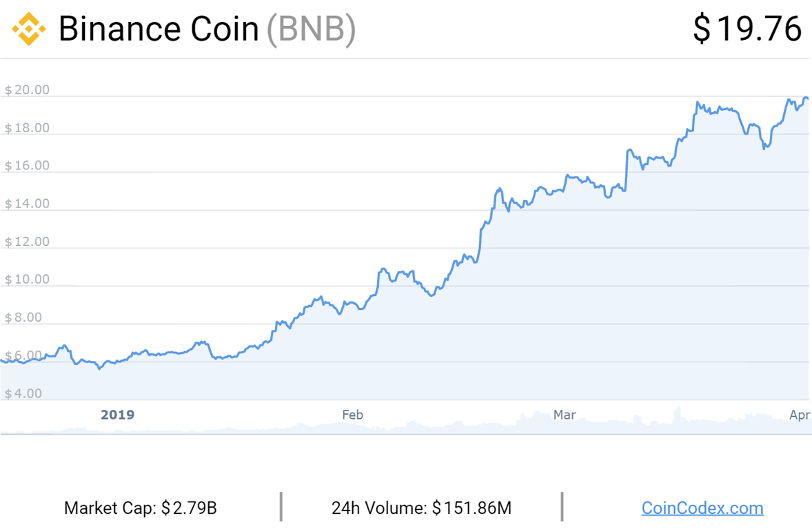Click the $16.00 axis label
812x529 pixels.
click(27, 165)
